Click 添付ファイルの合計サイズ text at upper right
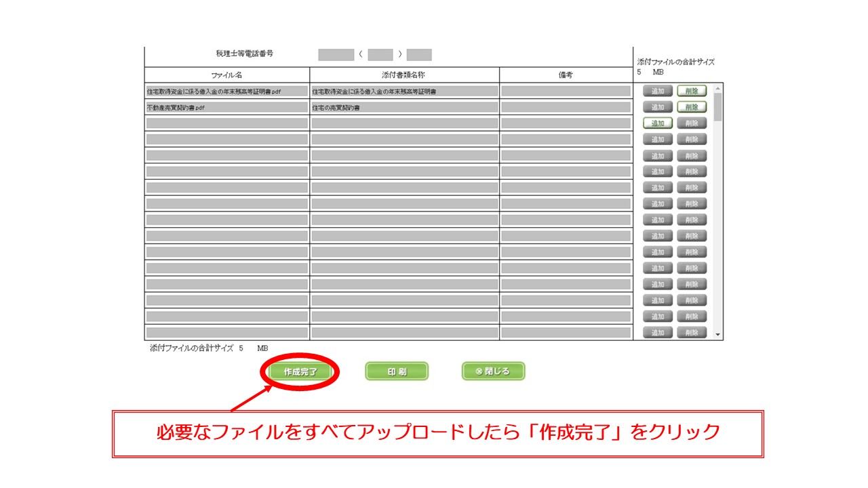The width and height of the screenshot is (868, 488). 676,62
